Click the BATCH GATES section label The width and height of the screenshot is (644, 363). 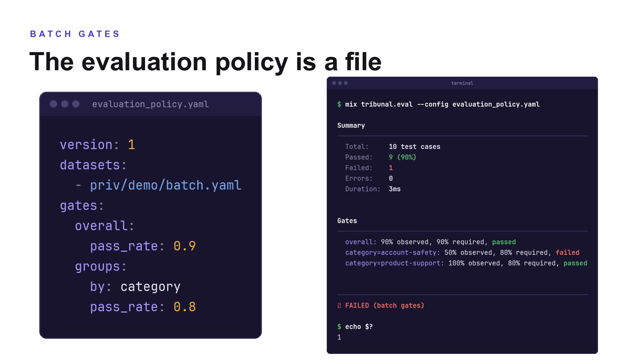75,34
